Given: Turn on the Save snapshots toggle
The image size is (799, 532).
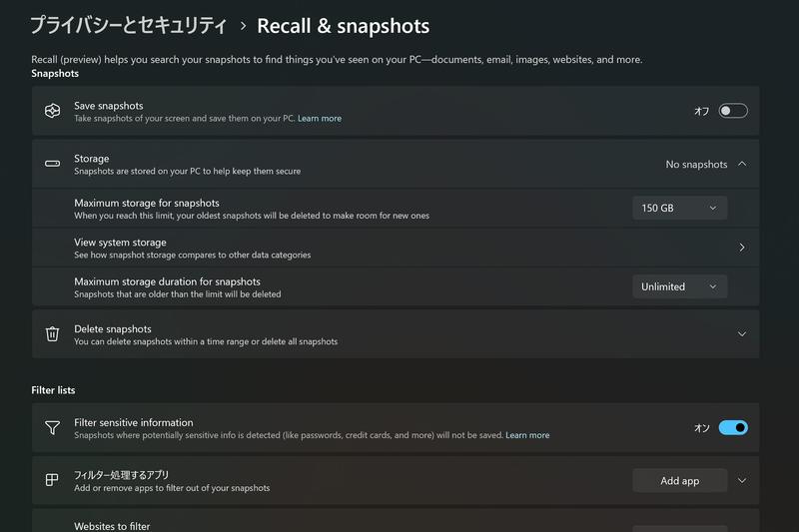Looking at the screenshot, I should point(733,111).
